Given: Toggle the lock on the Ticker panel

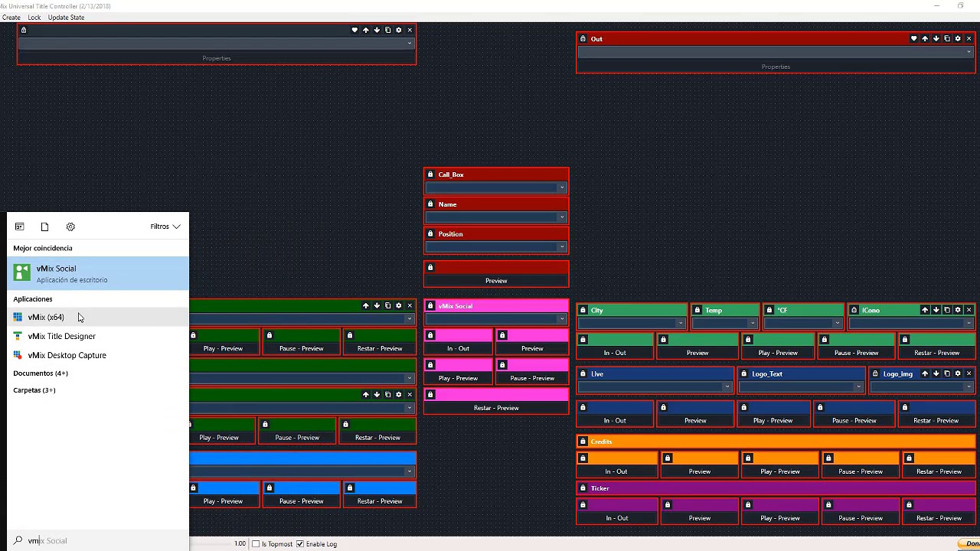Looking at the screenshot, I should pyautogui.click(x=583, y=487).
